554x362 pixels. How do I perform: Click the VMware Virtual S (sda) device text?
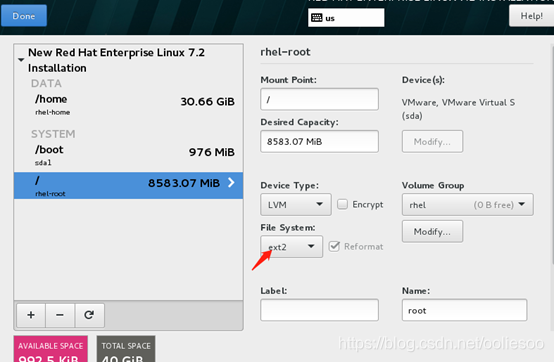(x=458, y=109)
